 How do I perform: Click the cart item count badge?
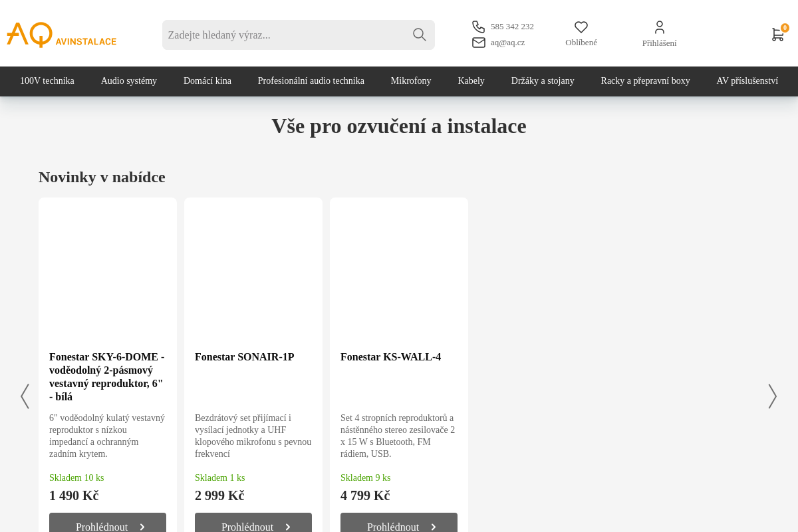785,28
